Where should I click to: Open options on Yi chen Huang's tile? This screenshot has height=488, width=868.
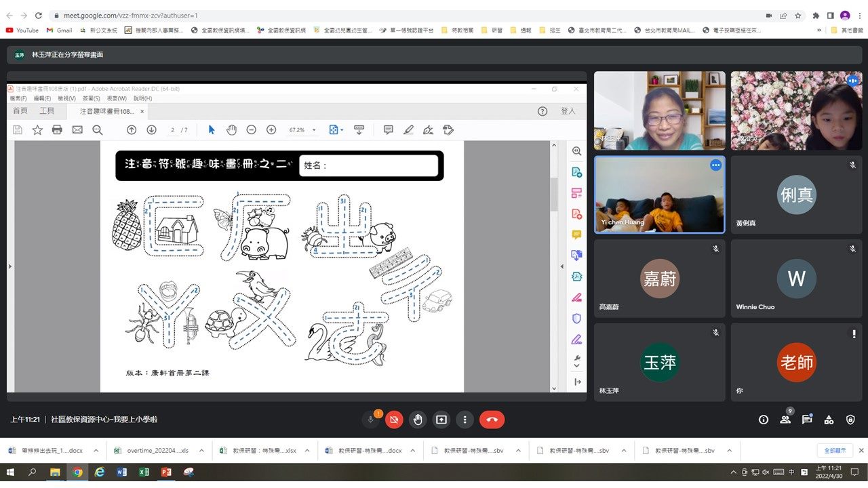point(715,165)
